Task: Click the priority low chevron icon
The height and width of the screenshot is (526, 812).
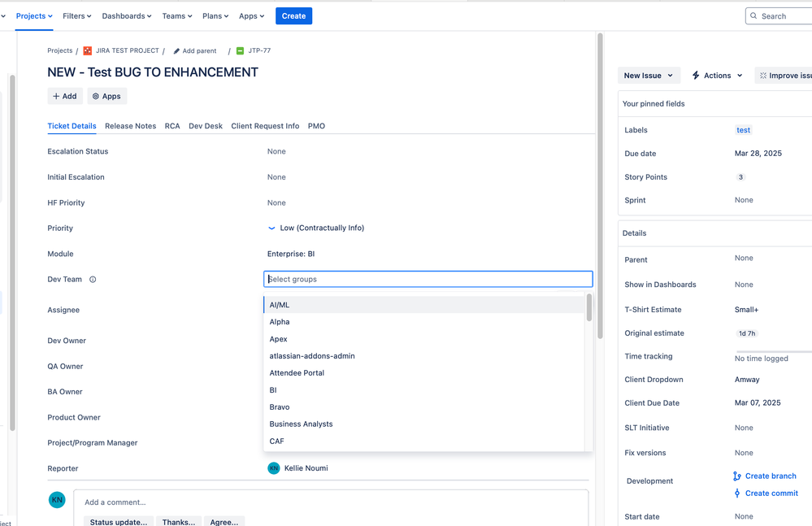Action: [271, 228]
